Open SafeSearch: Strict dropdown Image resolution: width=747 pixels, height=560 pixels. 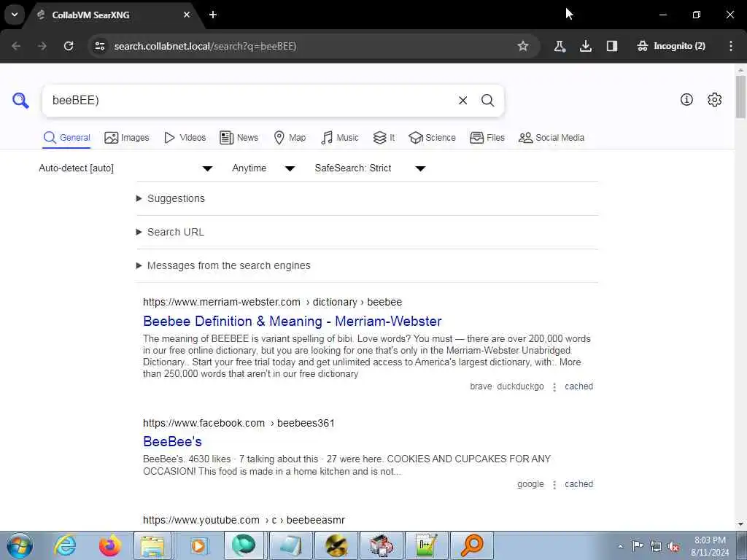pos(370,168)
